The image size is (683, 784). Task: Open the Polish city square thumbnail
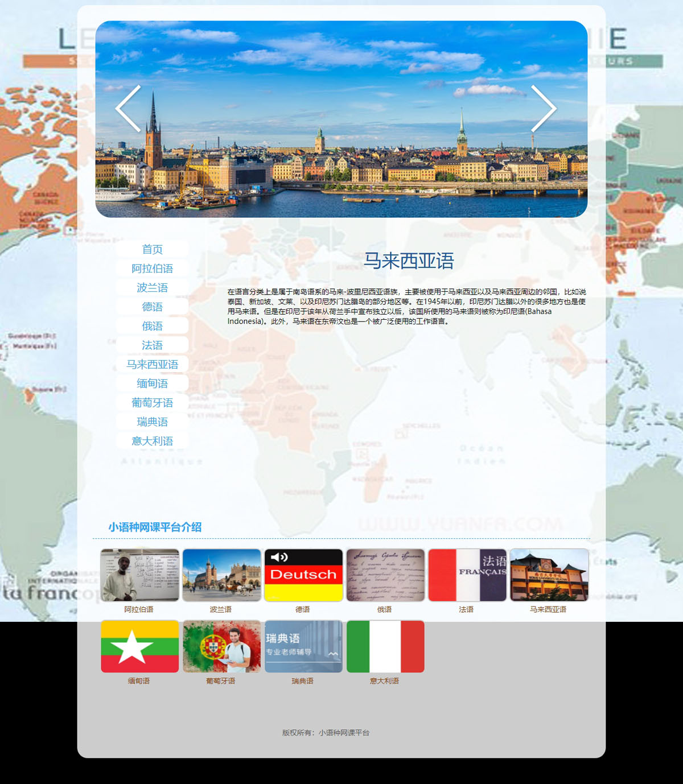point(222,575)
